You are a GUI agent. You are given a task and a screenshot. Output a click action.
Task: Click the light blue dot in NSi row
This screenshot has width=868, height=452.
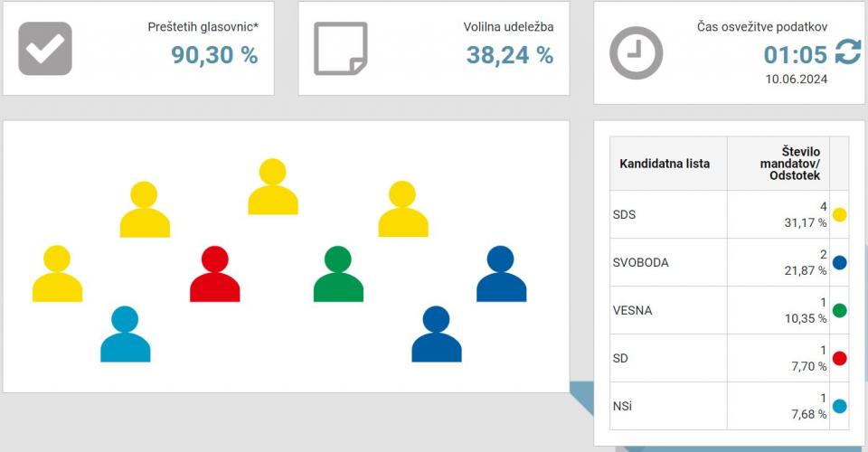coord(839,407)
